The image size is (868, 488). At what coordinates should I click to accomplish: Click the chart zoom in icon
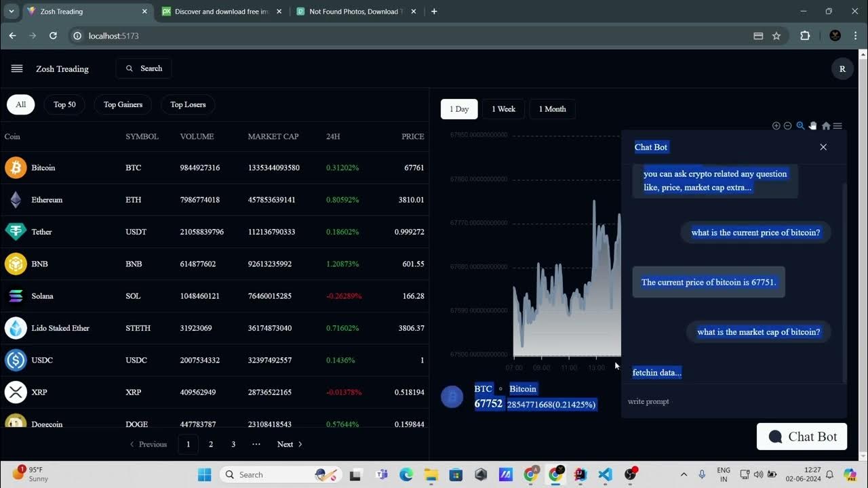(x=776, y=126)
